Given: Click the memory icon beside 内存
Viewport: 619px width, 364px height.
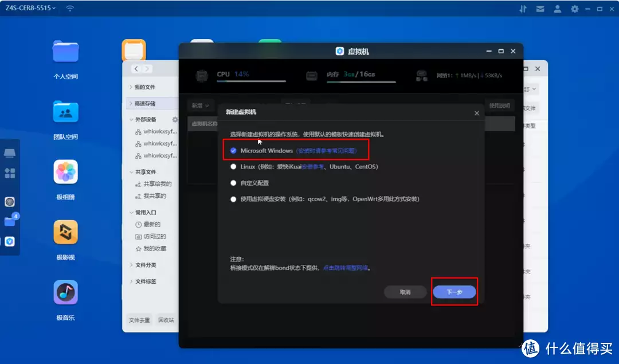Looking at the screenshot, I should tap(311, 76).
